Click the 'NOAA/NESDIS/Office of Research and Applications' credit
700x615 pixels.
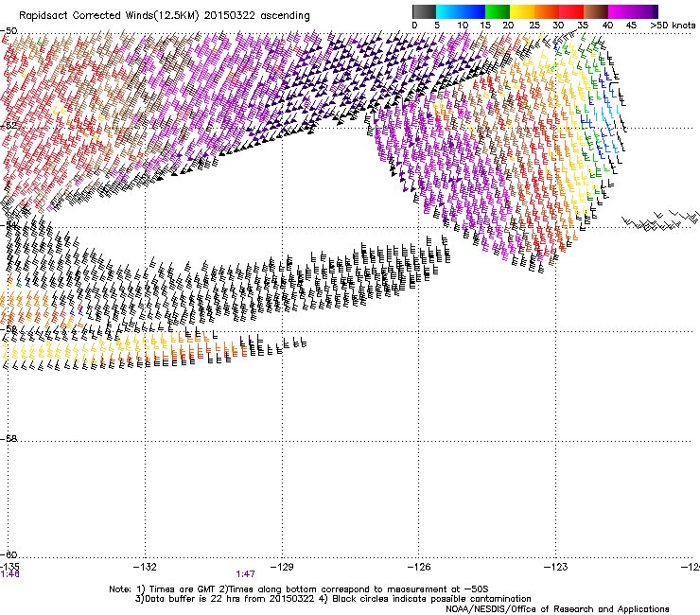click(x=557, y=609)
